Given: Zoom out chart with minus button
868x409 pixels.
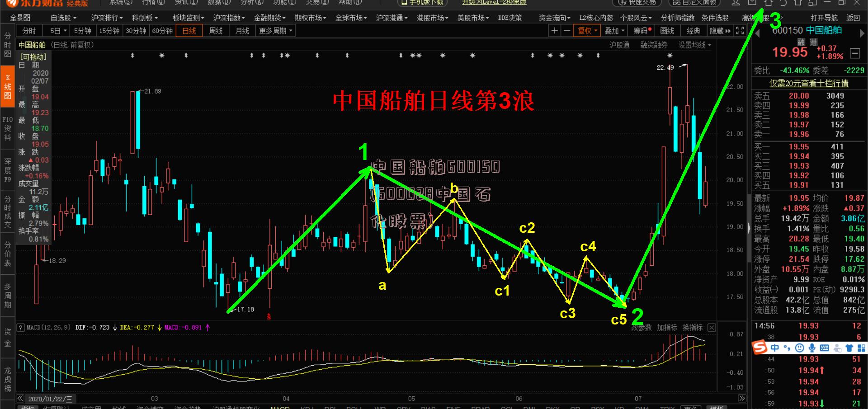Looking at the screenshot, I should coord(566,31).
